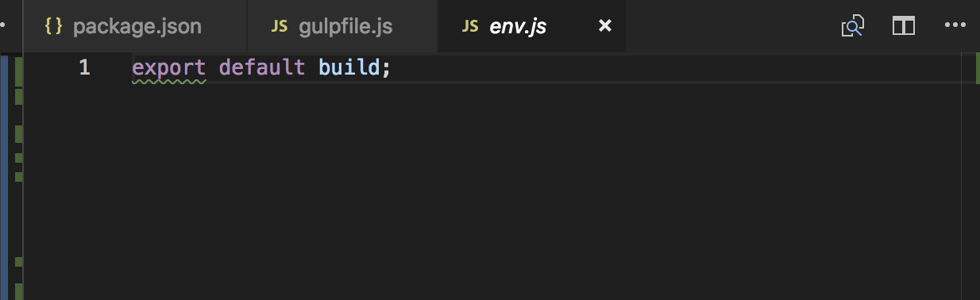The width and height of the screenshot is (980, 300).
Task: Click the semicolon after build
Action: tap(387, 69)
